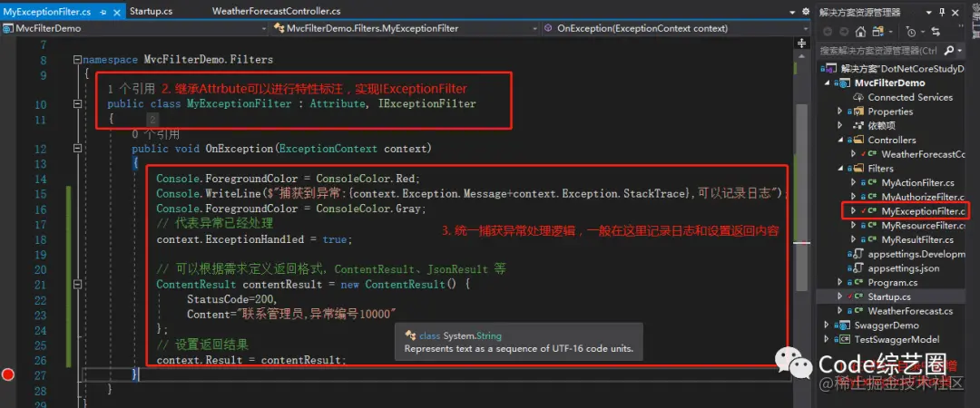The width and height of the screenshot is (980, 408).
Task: Click the Solution Explorer search field
Action: point(879,51)
